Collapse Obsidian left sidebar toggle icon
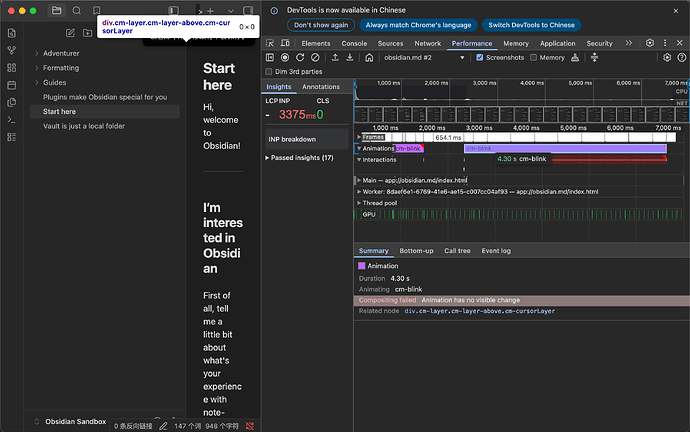The width and height of the screenshot is (690, 432). click(x=173, y=11)
